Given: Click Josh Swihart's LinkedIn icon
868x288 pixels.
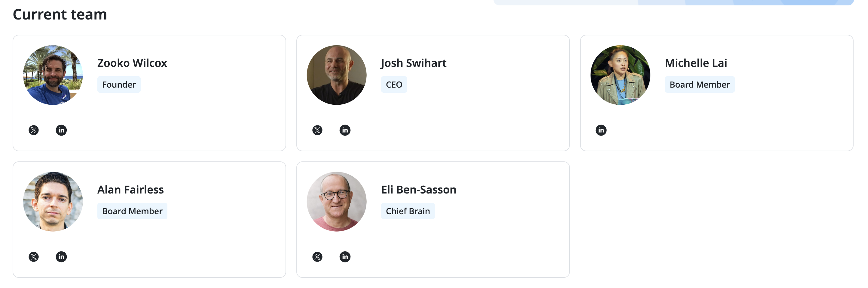Looking at the screenshot, I should point(345,130).
